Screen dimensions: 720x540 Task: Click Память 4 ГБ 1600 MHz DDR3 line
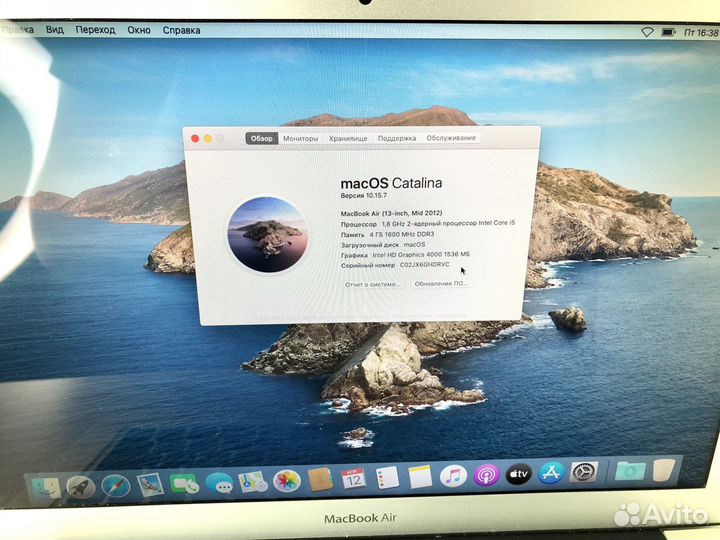pyautogui.click(x=387, y=234)
